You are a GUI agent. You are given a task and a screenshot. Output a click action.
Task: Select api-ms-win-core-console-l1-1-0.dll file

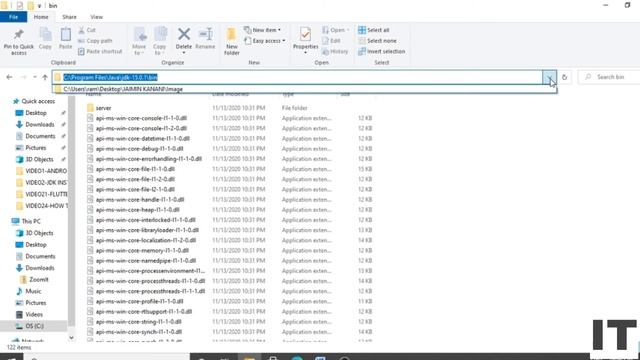tap(141, 118)
